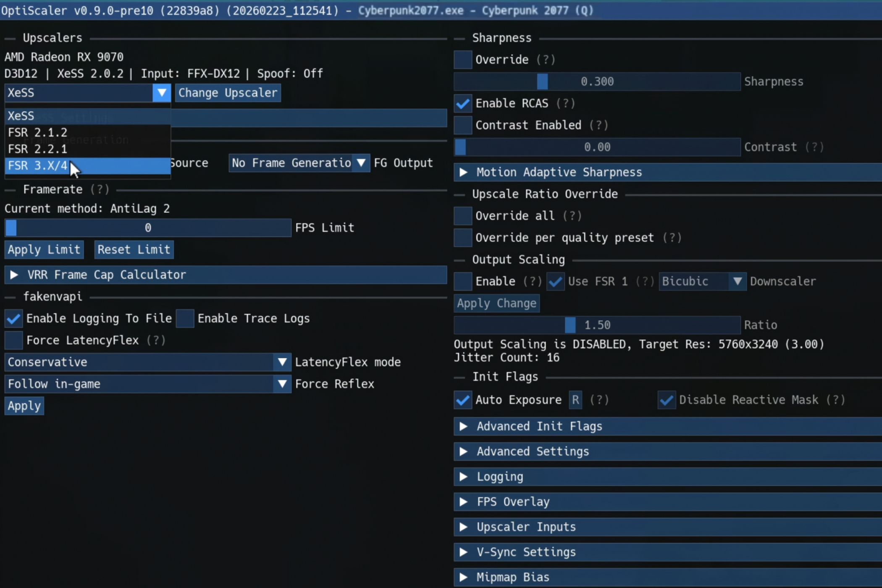Expand FPS Overlay section
The image size is (882, 588).
point(668,502)
